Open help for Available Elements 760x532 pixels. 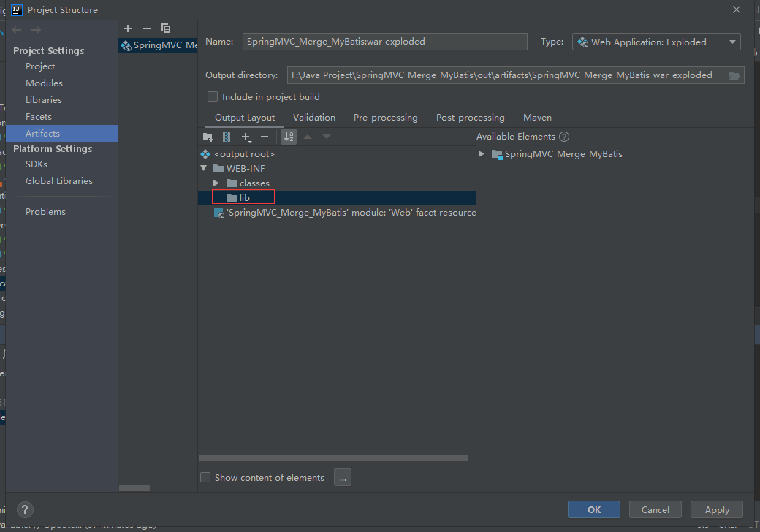[564, 137]
